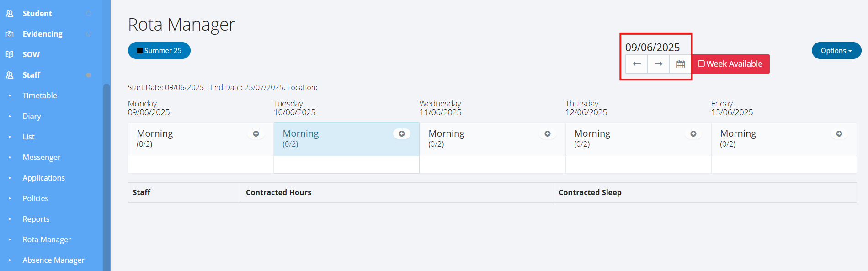The height and width of the screenshot is (271, 868).
Task: Add shift to Friday Morning slot
Action: (x=839, y=134)
